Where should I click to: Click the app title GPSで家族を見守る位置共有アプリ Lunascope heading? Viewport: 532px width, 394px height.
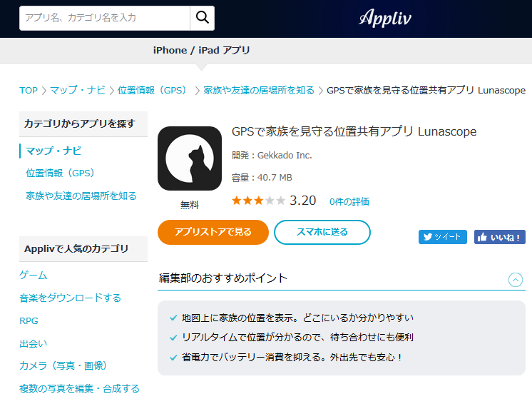(354, 131)
